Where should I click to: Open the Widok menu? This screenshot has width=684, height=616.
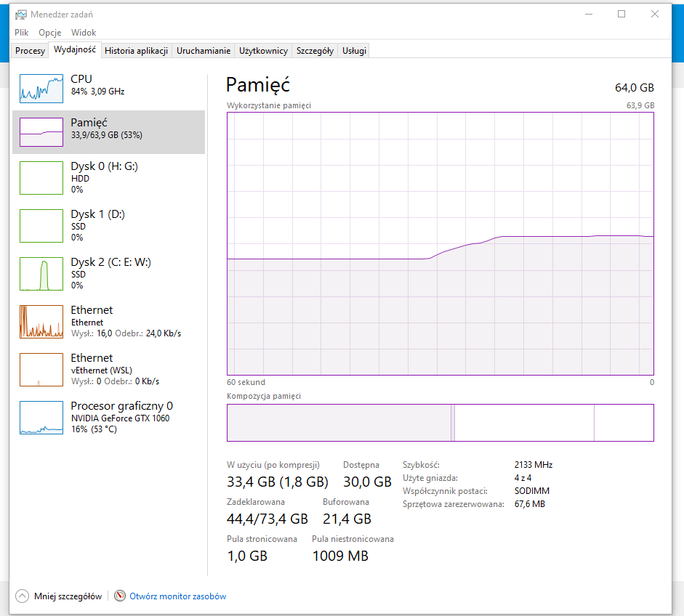click(x=84, y=33)
